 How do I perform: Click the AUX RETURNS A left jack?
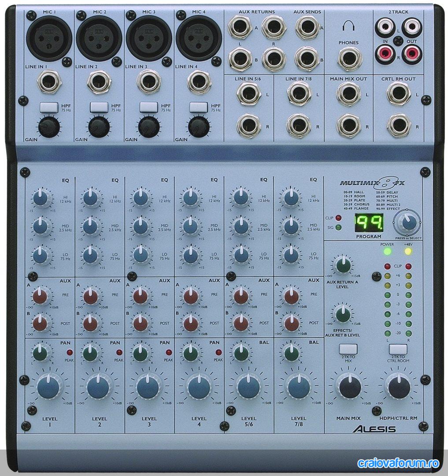[240, 27]
